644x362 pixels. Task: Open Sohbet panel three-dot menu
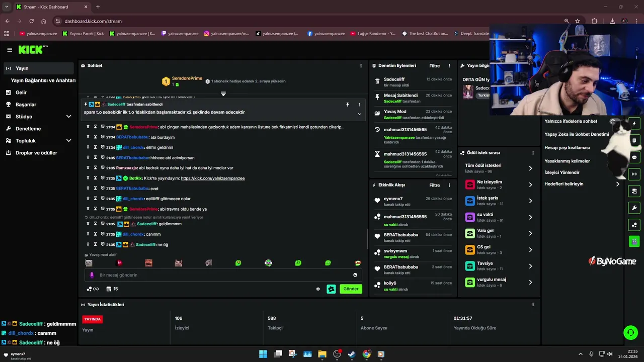tap(361, 66)
